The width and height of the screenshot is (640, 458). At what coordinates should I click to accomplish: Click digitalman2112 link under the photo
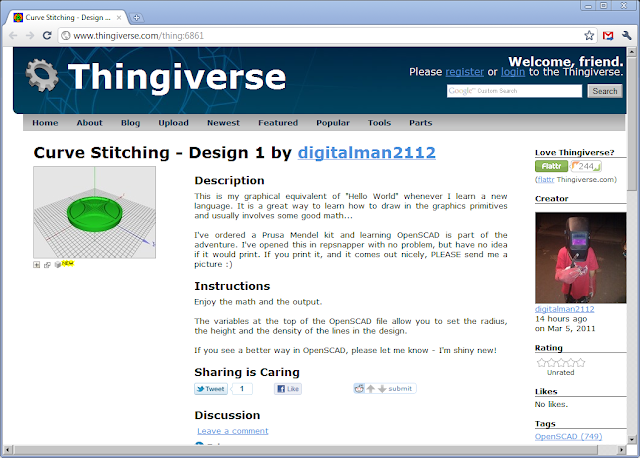point(564,309)
